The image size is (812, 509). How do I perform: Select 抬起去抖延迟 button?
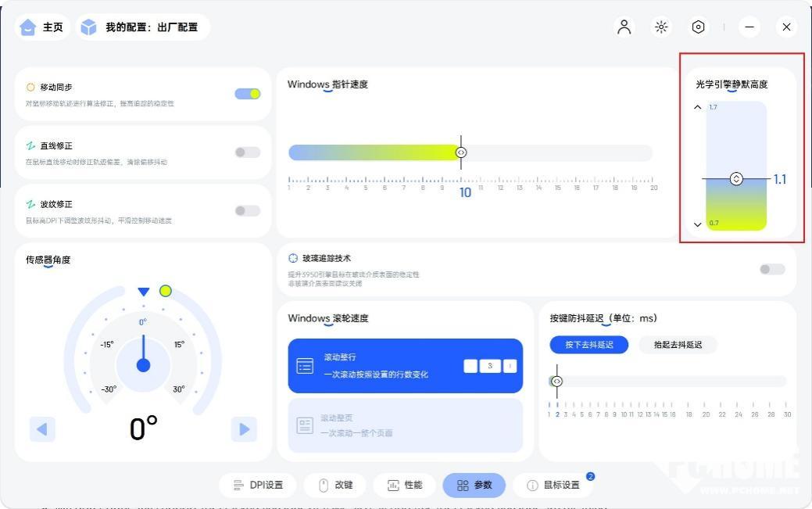click(678, 345)
